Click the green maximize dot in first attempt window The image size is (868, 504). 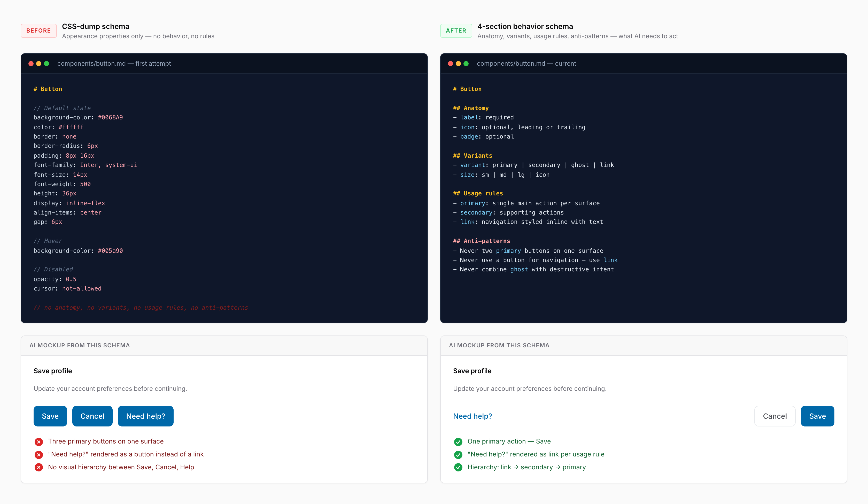tap(47, 63)
